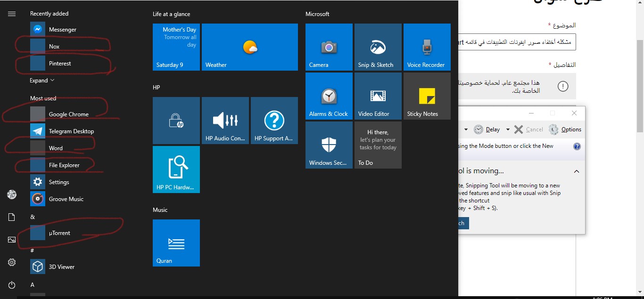Click Snipping Tool help question icon
The height and width of the screenshot is (299, 644).
[x=577, y=146]
